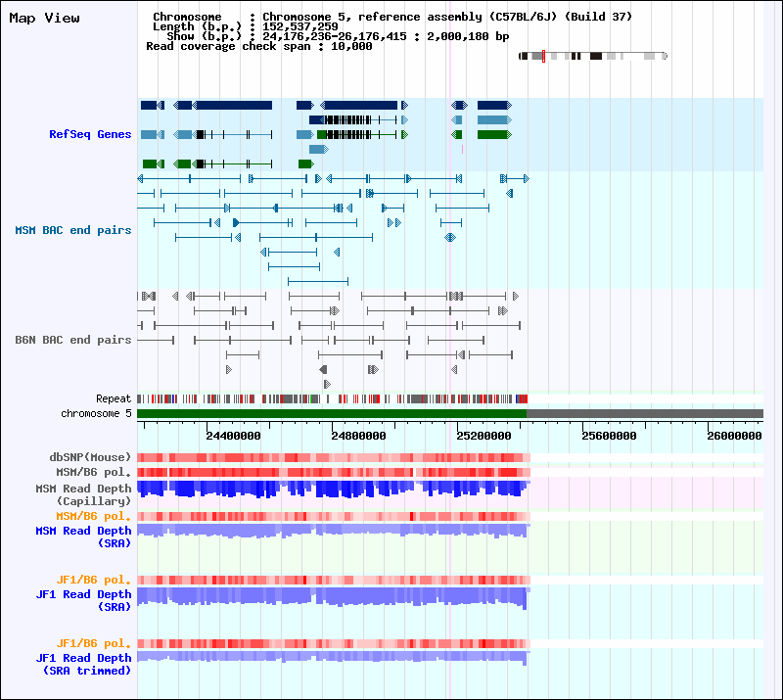Image resolution: width=783 pixels, height=700 pixels.
Task: Select the dbSNP(Mouse) track label
Action: pyautogui.click(x=90, y=457)
